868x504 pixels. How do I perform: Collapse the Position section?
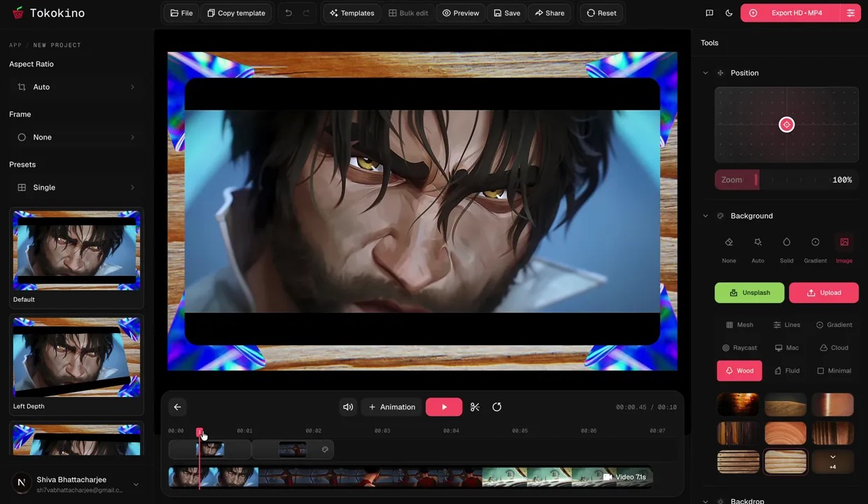705,73
